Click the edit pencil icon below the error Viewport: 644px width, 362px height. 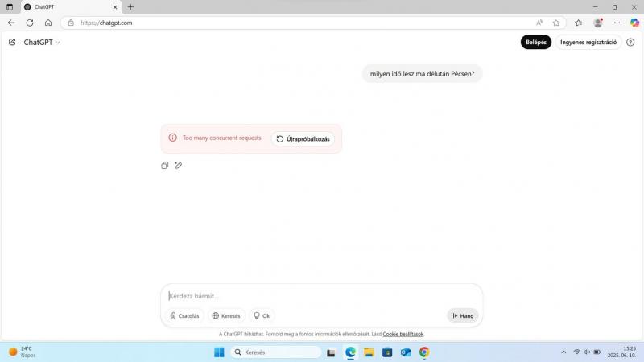point(178,166)
